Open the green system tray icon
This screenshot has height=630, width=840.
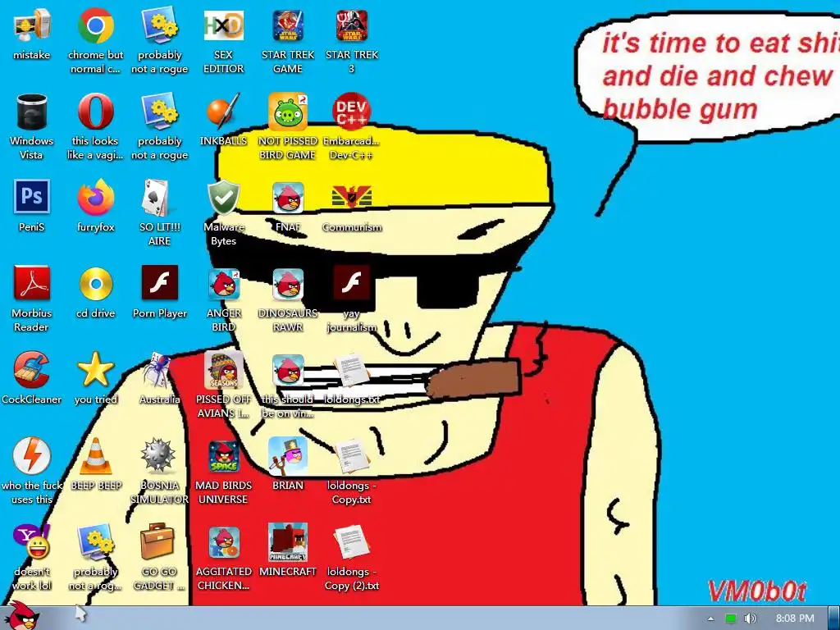point(731,619)
